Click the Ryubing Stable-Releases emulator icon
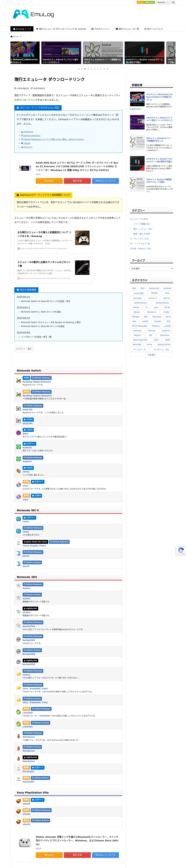 tap(19, 381)
